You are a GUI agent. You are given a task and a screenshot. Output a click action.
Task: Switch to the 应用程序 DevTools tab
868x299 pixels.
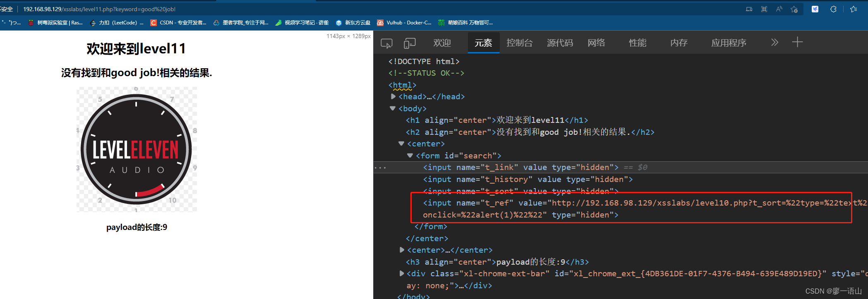click(729, 43)
